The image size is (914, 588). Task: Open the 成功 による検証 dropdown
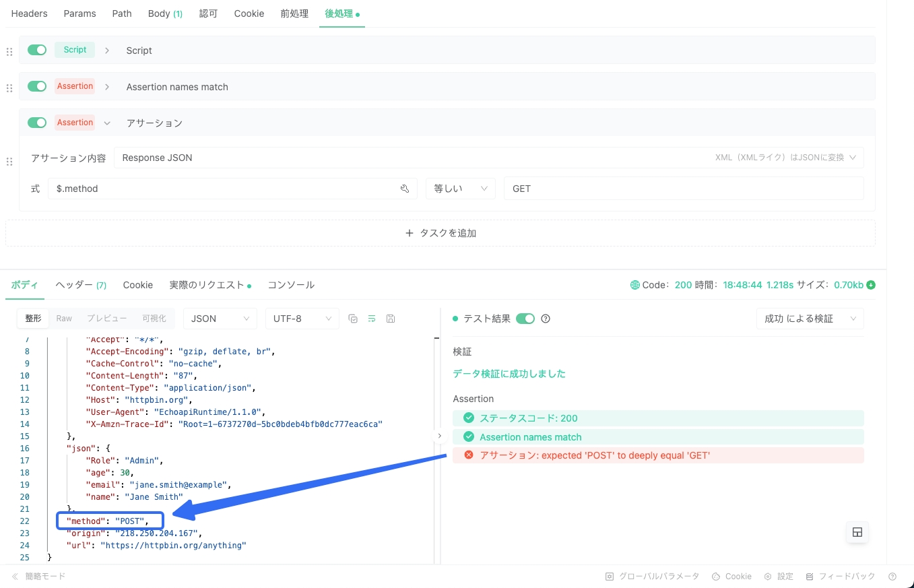click(x=810, y=319)
